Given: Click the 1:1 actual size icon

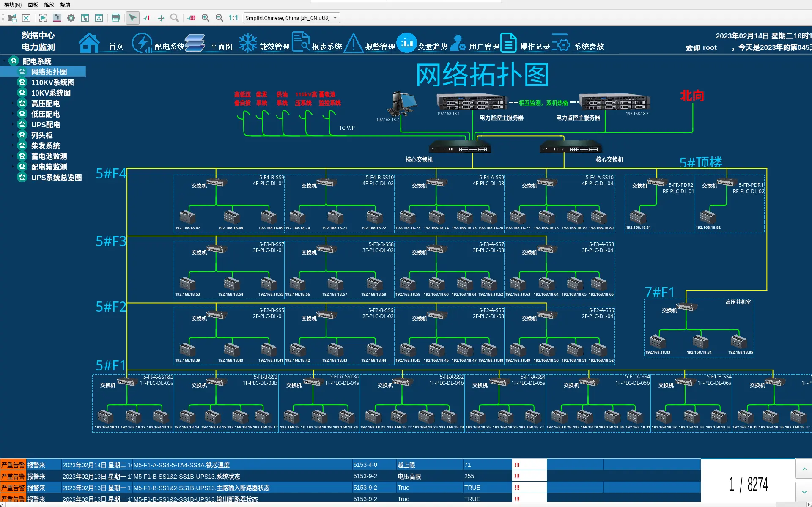Looking at the screenshot, I should pos(233,18).
